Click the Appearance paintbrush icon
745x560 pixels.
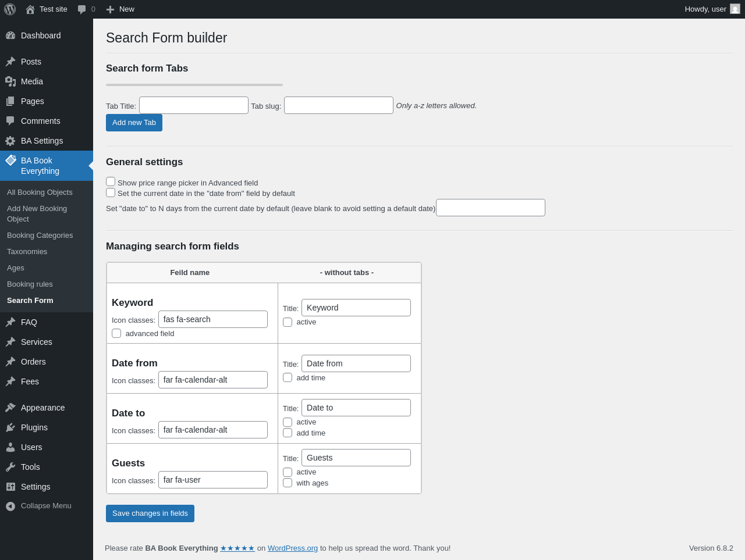pos(10,408)
